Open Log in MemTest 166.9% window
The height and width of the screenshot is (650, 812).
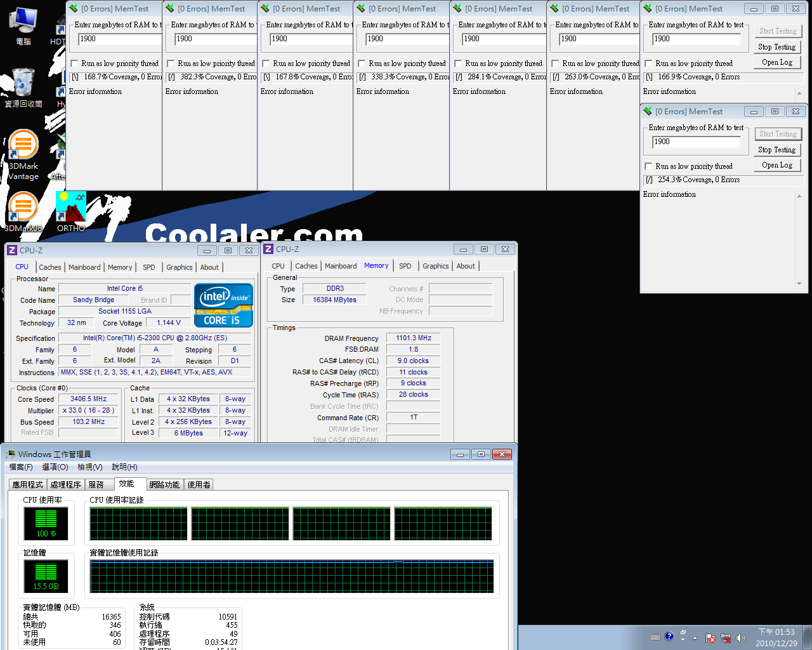click(777, 62)
